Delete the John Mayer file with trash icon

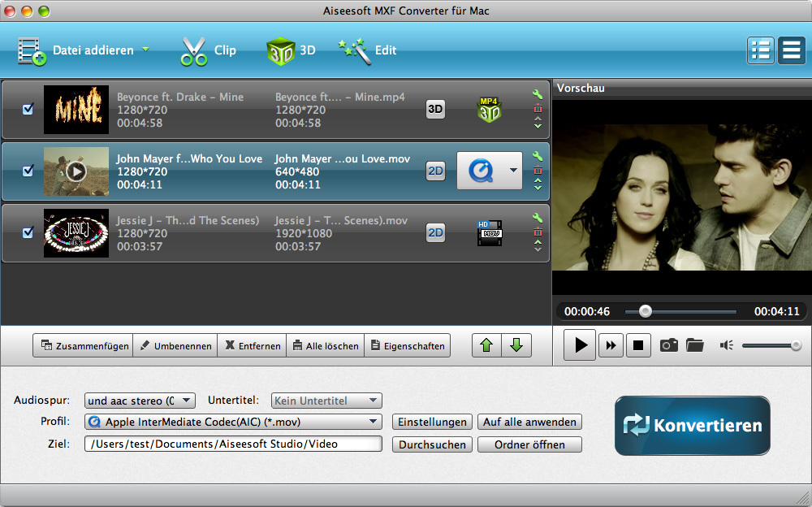pyautogui.click(x=538, y=170)
